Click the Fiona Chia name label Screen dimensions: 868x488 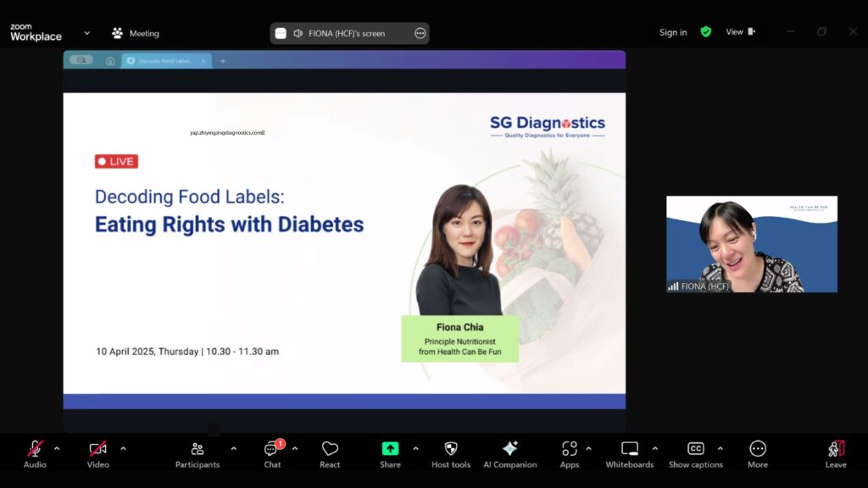pos(460,328)
